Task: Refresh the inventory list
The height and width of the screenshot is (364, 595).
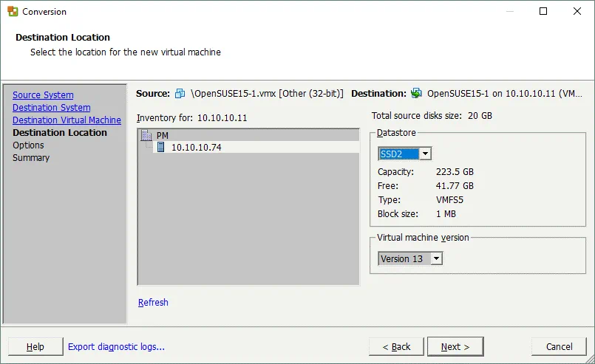Action: (x=153, y=302)
